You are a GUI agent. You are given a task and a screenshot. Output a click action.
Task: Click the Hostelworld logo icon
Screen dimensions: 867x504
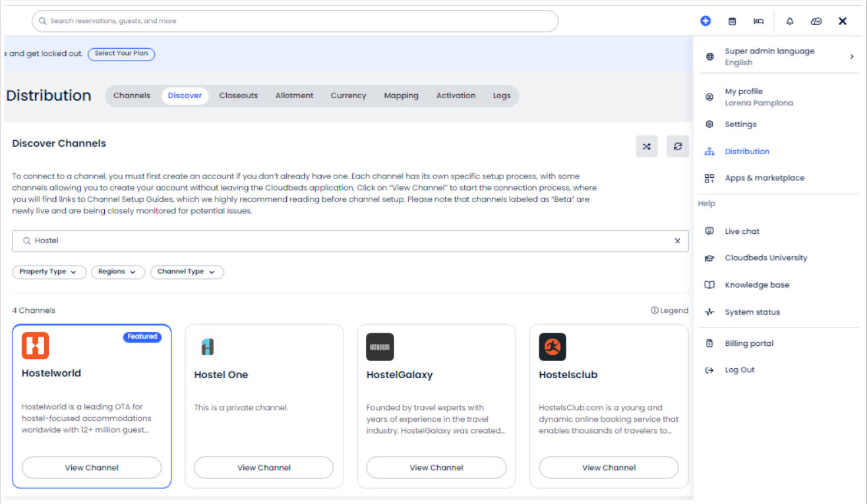coord(35,346)
